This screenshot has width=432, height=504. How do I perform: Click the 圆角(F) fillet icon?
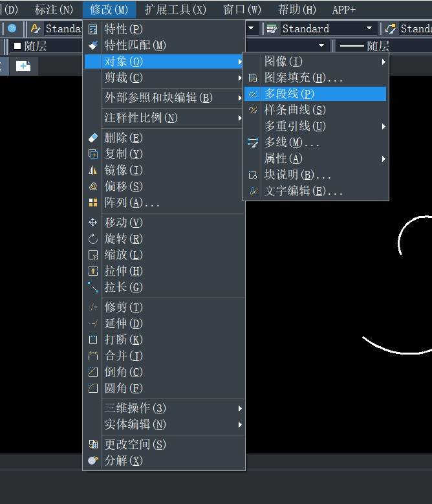[x=93, y=388]
